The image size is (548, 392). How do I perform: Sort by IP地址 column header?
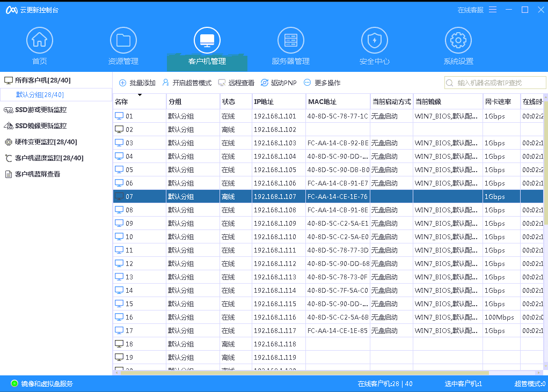pos(279,101)
